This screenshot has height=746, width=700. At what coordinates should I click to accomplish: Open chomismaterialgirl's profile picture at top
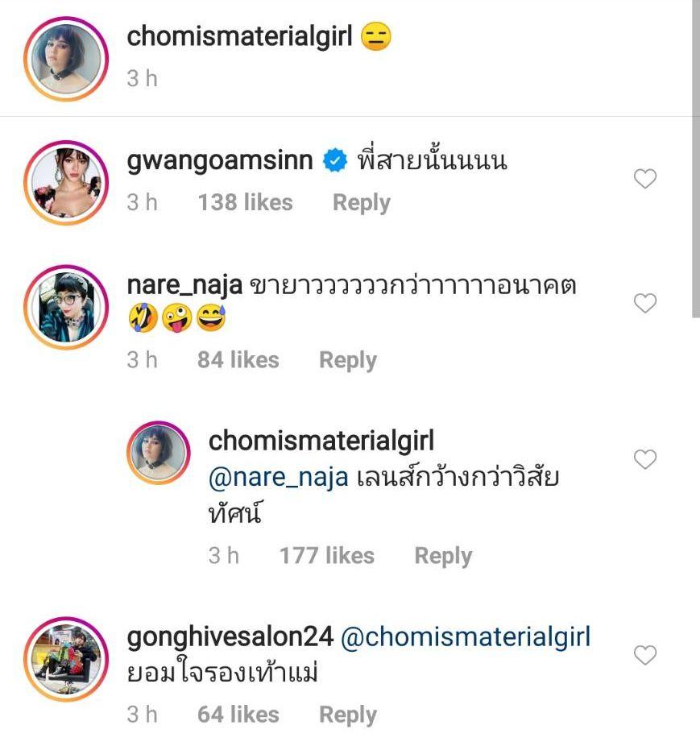(x=64, y=55)
